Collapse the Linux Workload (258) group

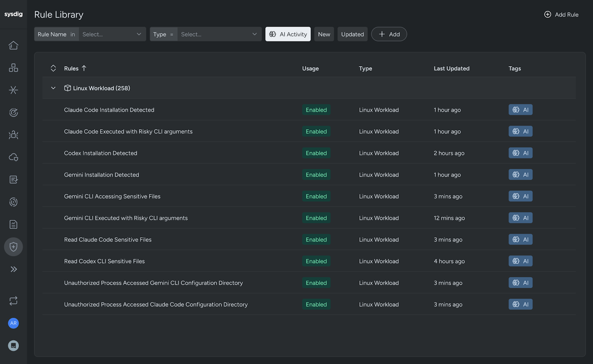pos(53,88)
